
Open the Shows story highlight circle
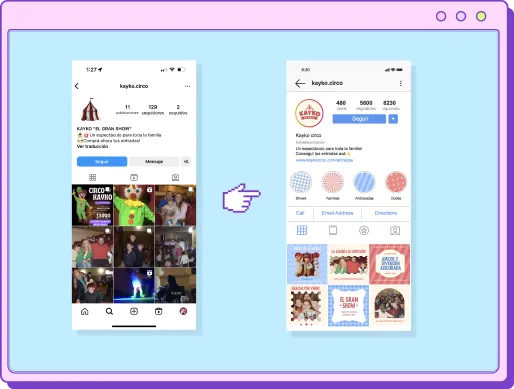[301, 182]
